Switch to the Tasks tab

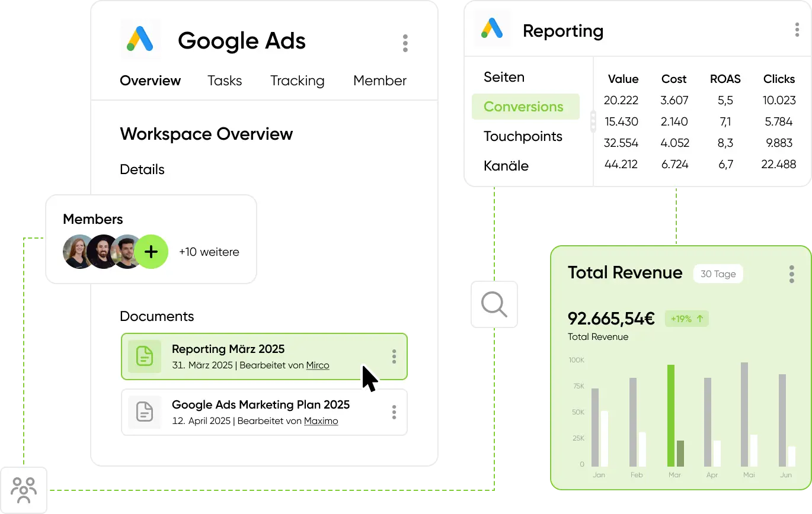pyautogui.click(x=225, y=81)
